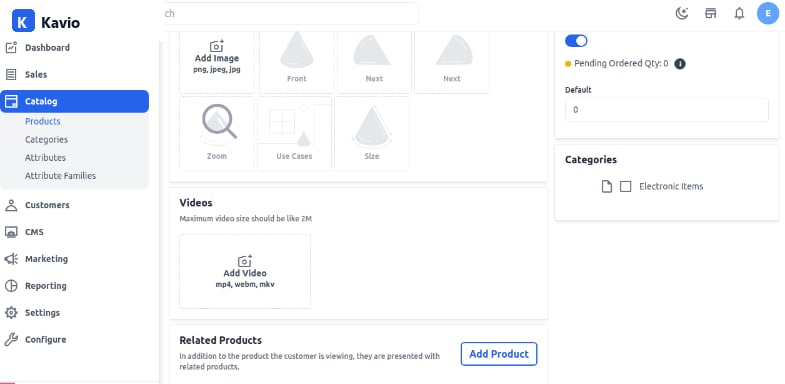
Task: Click the Dashboard chart icon
Action: coord(11,48)
